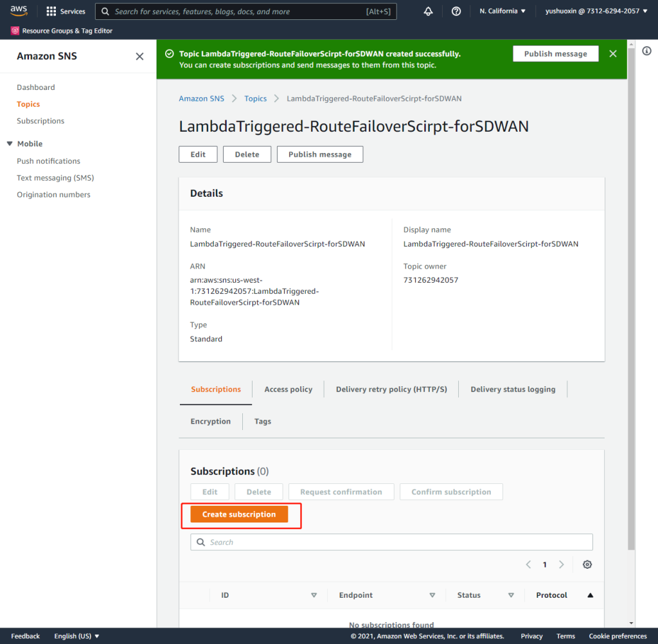Click the subscriptions search field
Screen dimensions: 658x644
click(x=391, y=542)
